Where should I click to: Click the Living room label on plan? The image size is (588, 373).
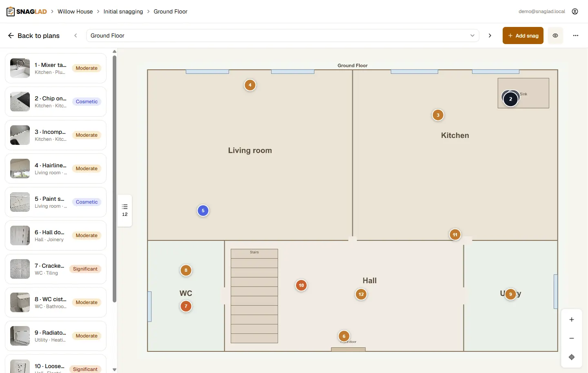pos(250,150)
